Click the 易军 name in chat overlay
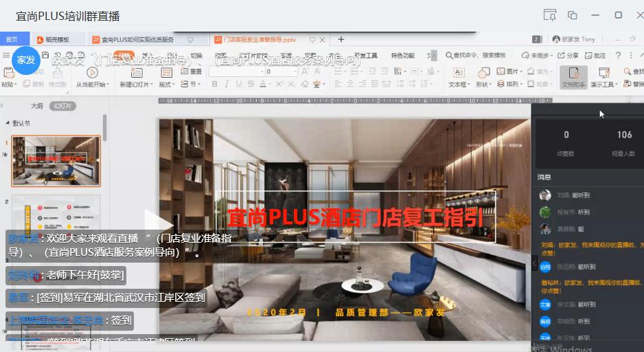Screen dimensions: 644x352 coord(19,297)
